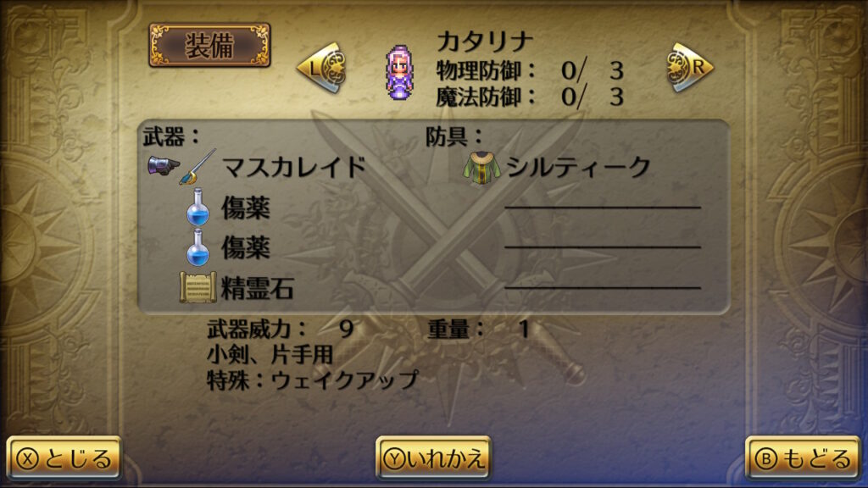
Task: Select the second blue potion flask icon
Action: 198,247
